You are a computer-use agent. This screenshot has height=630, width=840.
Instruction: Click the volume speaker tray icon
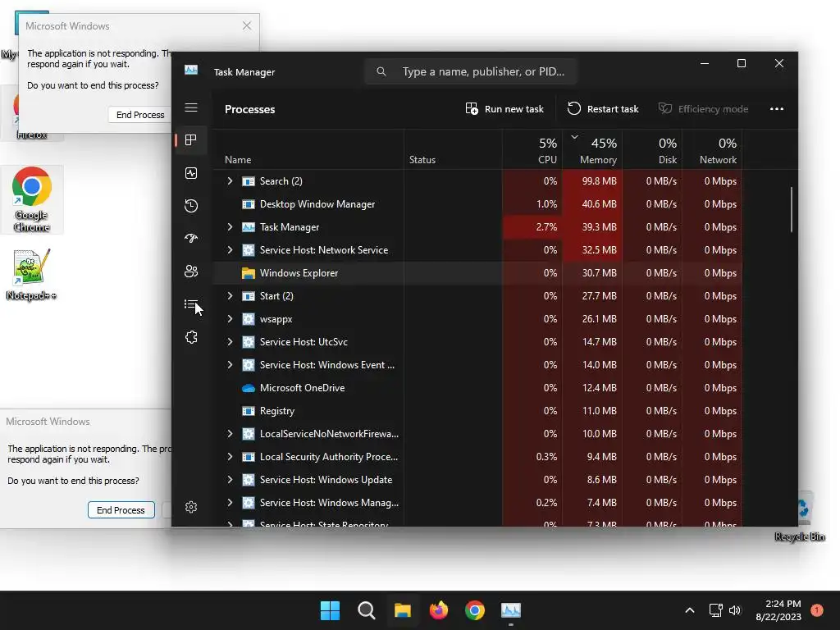(x=735, y=610)
